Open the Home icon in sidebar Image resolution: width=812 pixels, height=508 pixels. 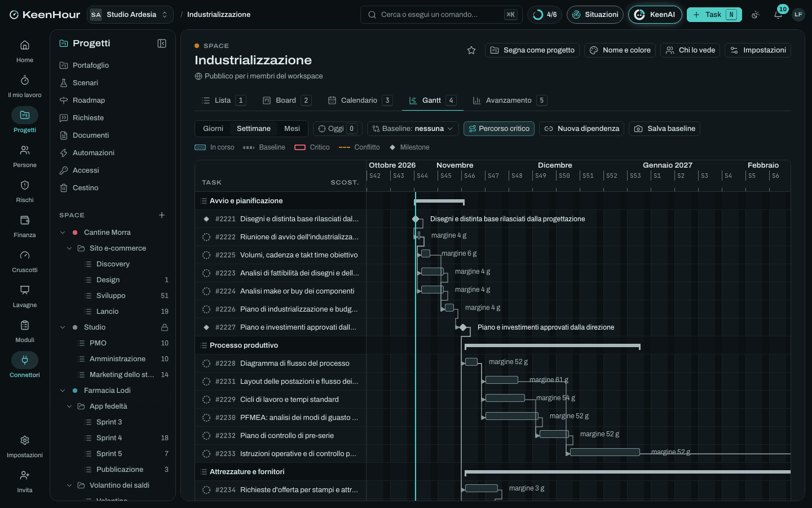pyautogui.click(x=25, y=45)
